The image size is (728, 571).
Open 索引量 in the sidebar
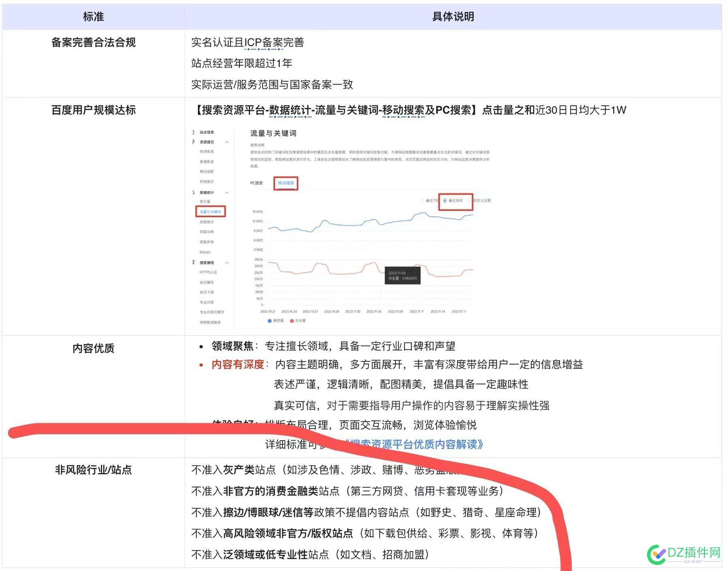205,202
